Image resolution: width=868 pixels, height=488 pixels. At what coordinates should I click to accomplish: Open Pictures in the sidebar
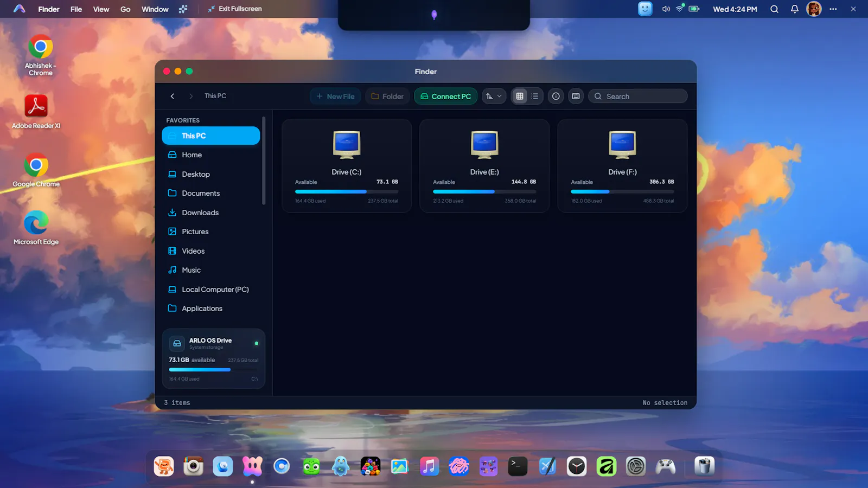211,232
